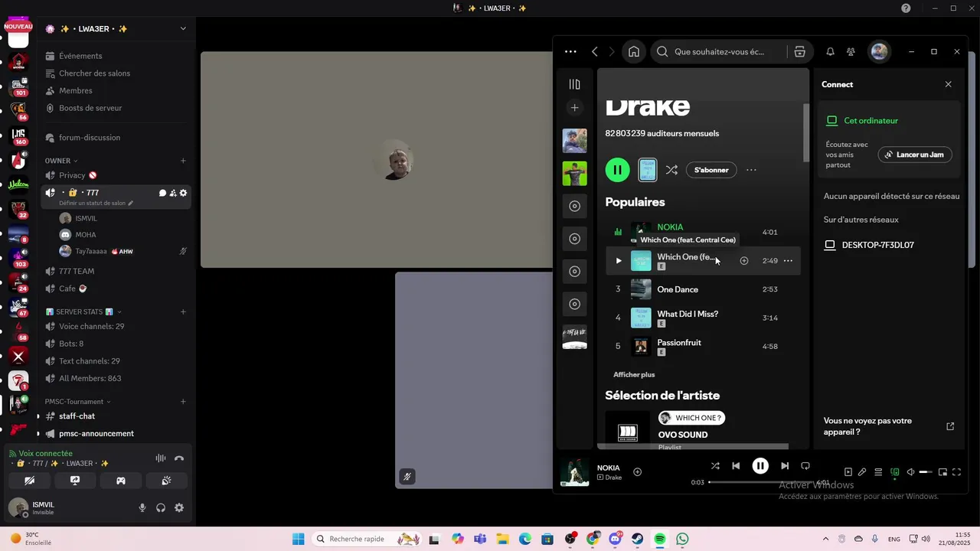Open 777 voice channel settings gear
980x551 pixels.
pos(183,193)
